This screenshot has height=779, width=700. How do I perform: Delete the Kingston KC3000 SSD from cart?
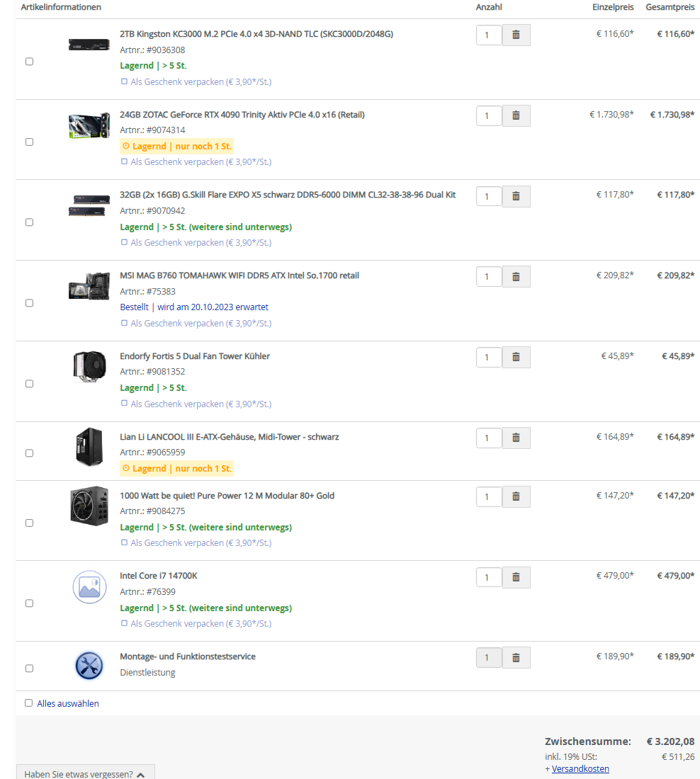coord(516,35)
